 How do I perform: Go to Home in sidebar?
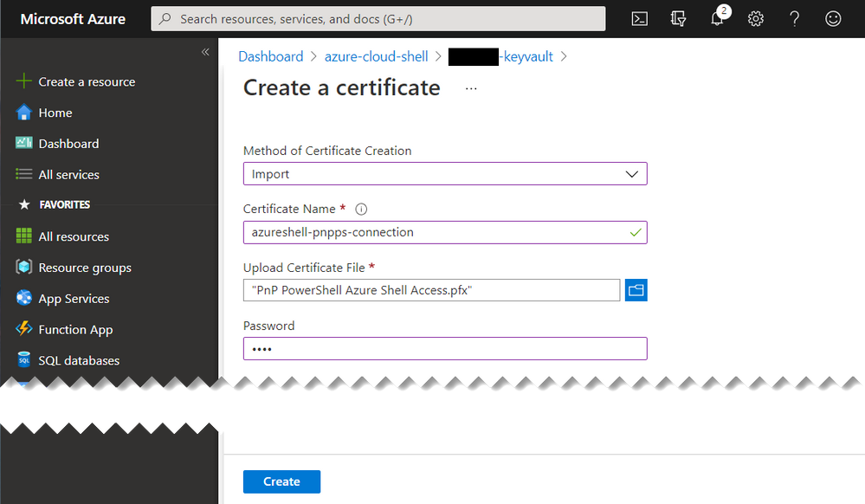click(x=55, y=113)
